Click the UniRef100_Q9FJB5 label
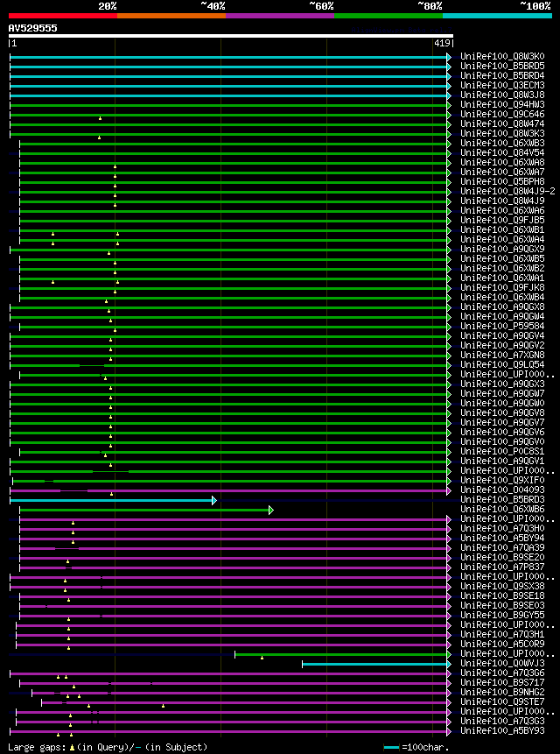560x754 pixels. pos(502,220)
